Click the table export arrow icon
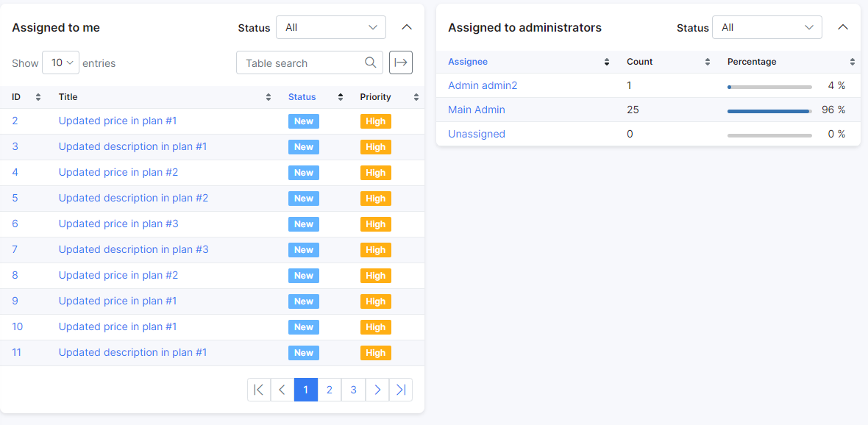 pyautogui.click(x=401, y=63)
